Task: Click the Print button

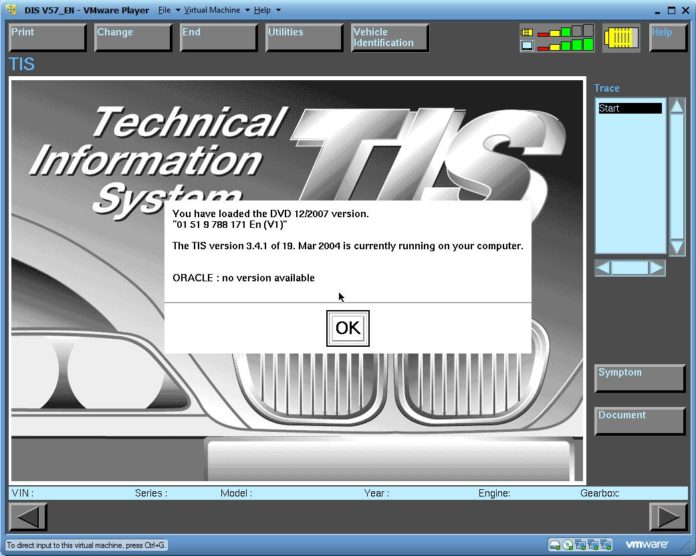Action: pyautogui.click(x=47, y=38)
